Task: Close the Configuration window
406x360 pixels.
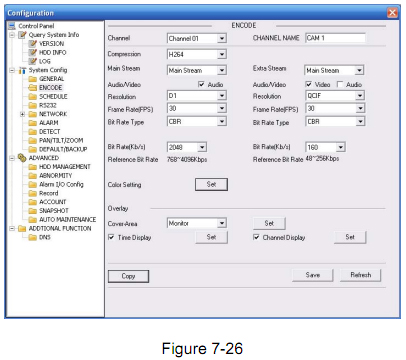Action: (x=392, y=13)
